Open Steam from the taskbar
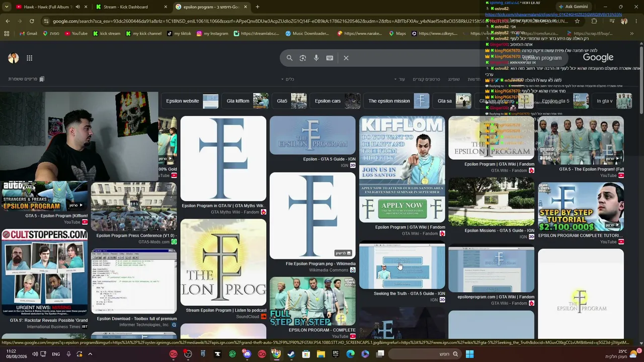The image size is (644, 362). pyautogui.click(x=291, y=354)
